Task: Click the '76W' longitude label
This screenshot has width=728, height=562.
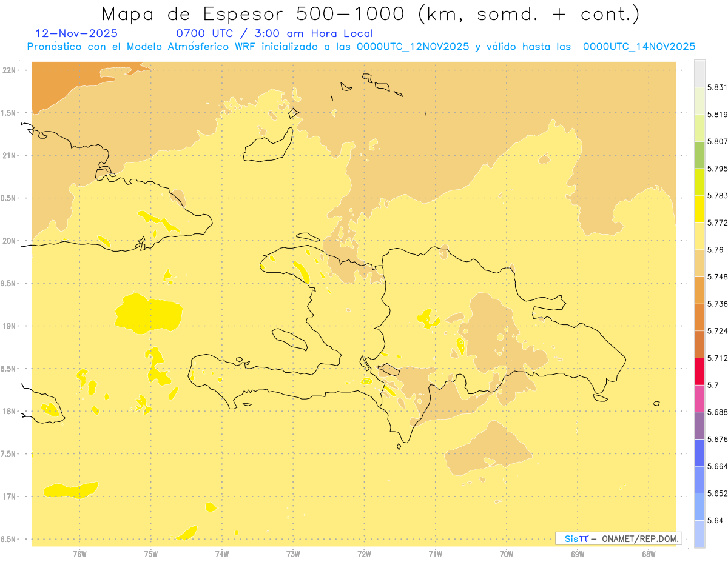Action: coord(79,554)
